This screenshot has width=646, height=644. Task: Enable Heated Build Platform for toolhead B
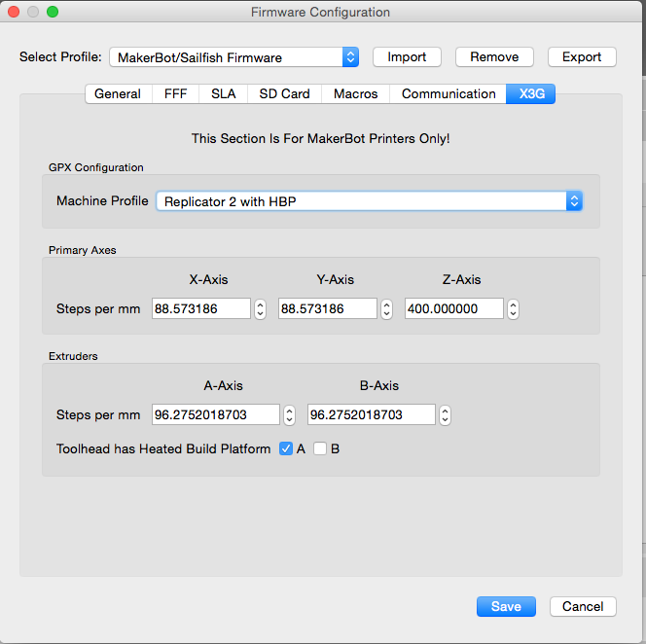point(320,448)
